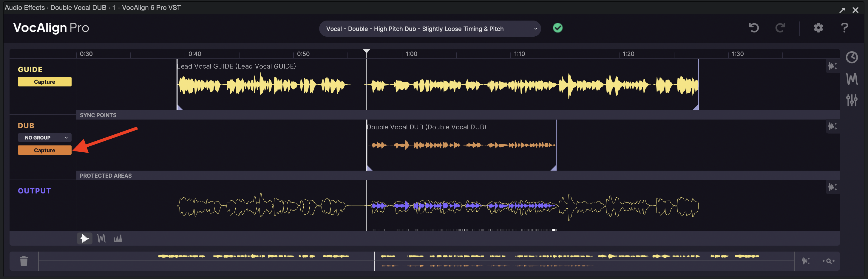Image resolution: width=868 pixels, height=279 pixels.
Task: Expand the NO GROUP dub group selector
Action: click(44, 137)
